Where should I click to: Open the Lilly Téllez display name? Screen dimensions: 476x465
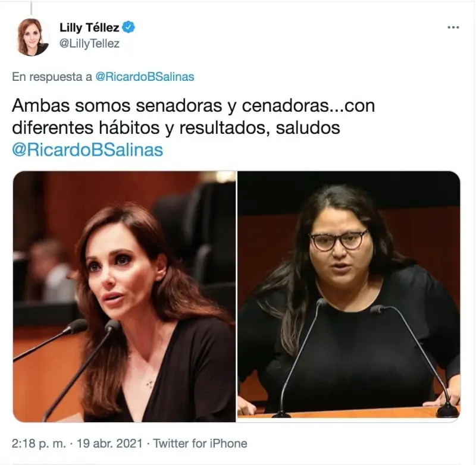click(x=89, y=27)
